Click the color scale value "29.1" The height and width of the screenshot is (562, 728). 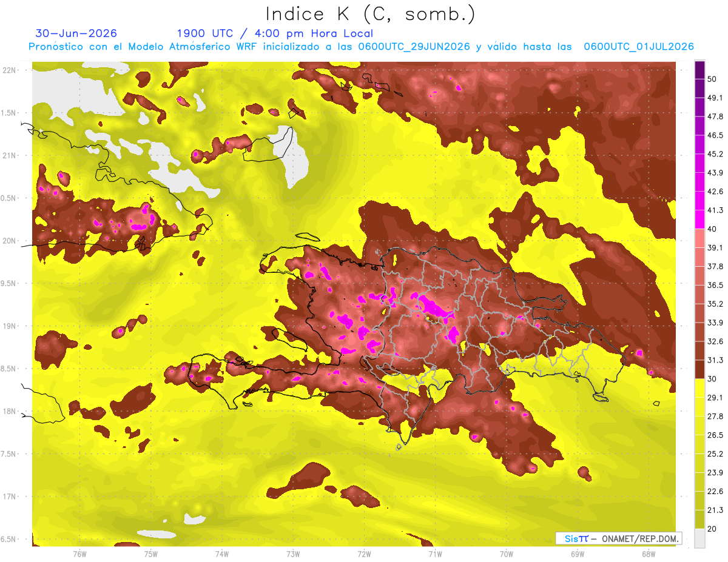pyautogui.click(x=715, y=398)
